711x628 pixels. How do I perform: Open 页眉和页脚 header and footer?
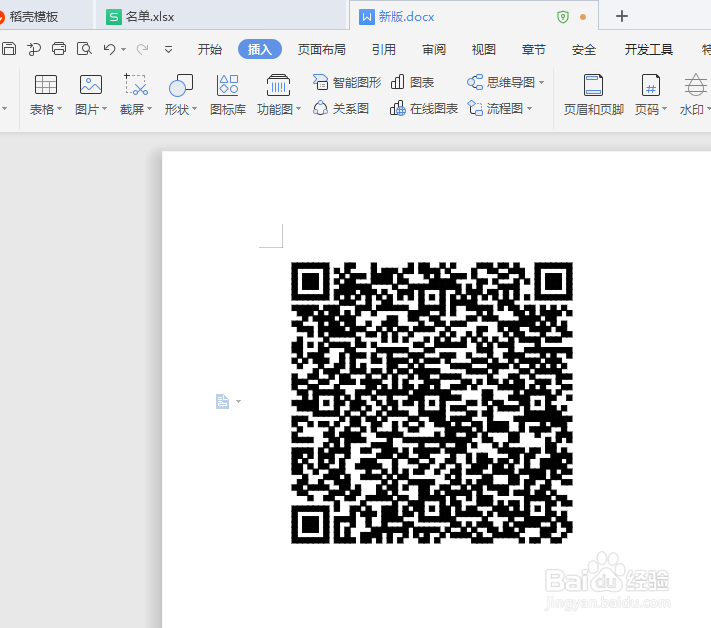tap(593, 95)
